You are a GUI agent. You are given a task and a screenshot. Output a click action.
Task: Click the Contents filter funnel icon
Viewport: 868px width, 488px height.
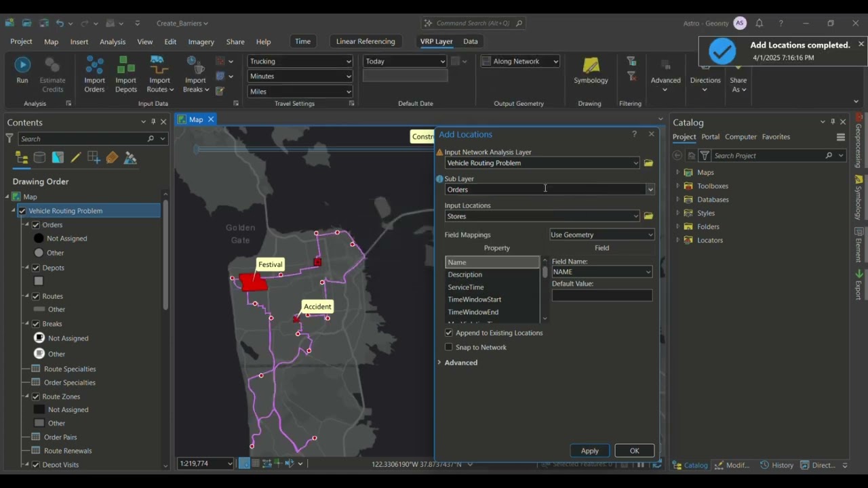9,138
